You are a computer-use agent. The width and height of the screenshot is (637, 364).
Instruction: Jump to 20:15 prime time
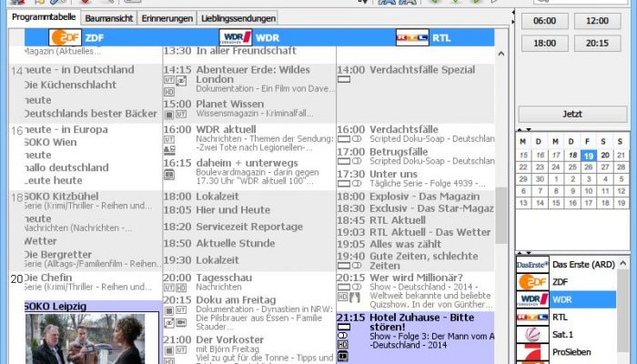click(x=597, y=43)
